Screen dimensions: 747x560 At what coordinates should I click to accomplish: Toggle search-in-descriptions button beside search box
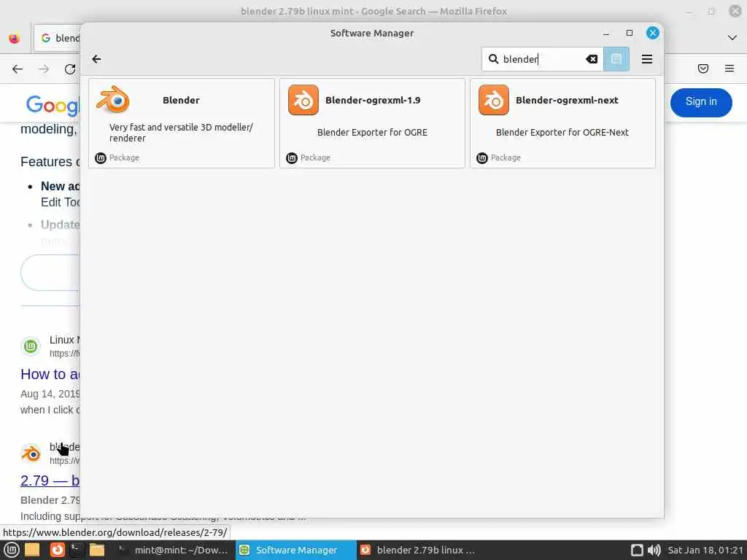[616, 59]
